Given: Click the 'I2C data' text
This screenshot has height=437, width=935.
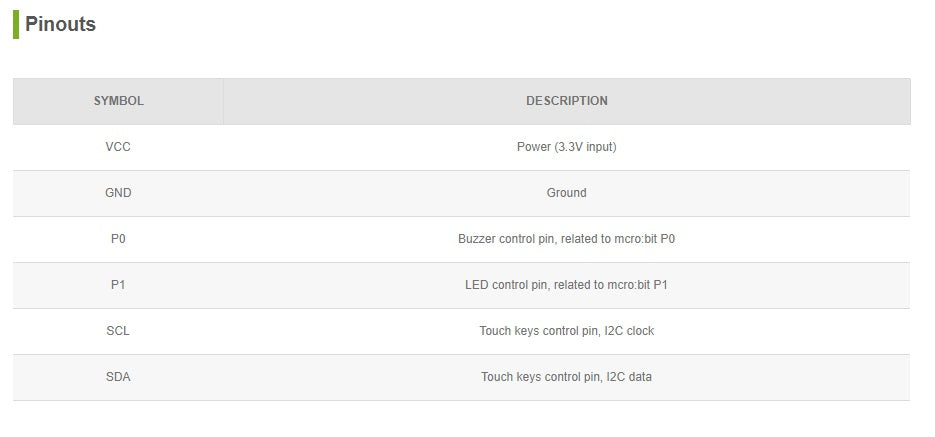Looking at the screenshot, I should [x=629, y=377].
